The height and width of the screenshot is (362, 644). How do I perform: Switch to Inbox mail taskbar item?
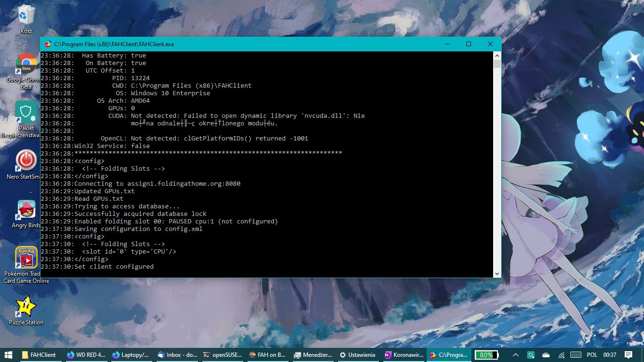tap(177, 355)
